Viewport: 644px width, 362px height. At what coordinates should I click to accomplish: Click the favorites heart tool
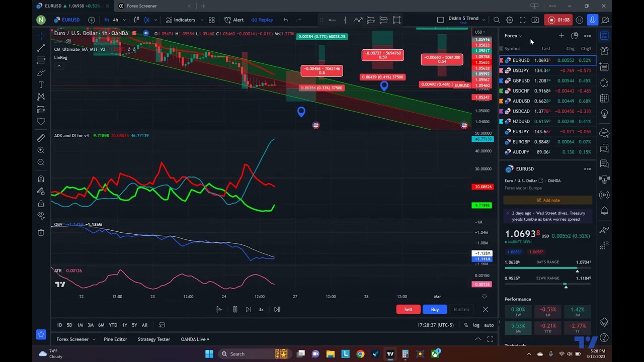(41, 121)
